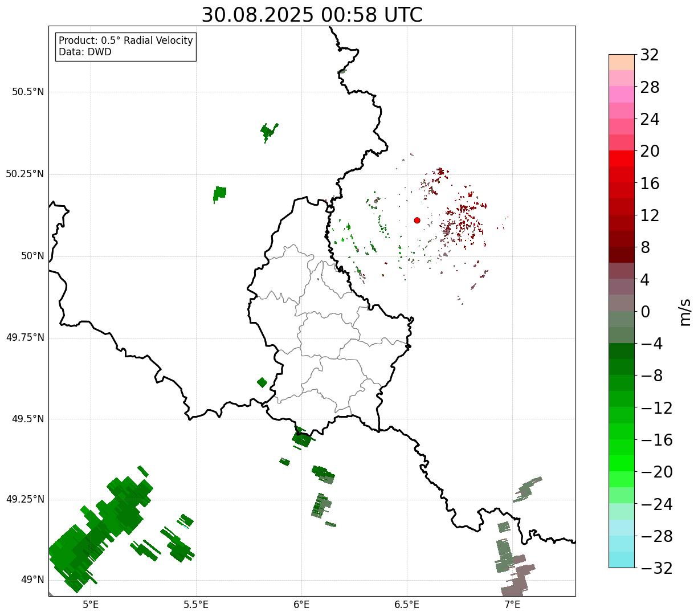Click the bright green colorbar segment above −20

point(622,463)
